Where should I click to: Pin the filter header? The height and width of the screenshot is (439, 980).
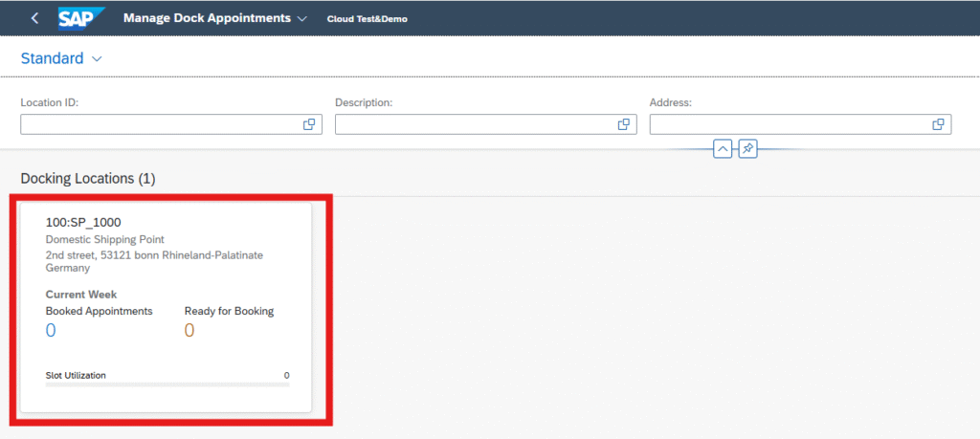pos(748,149)
